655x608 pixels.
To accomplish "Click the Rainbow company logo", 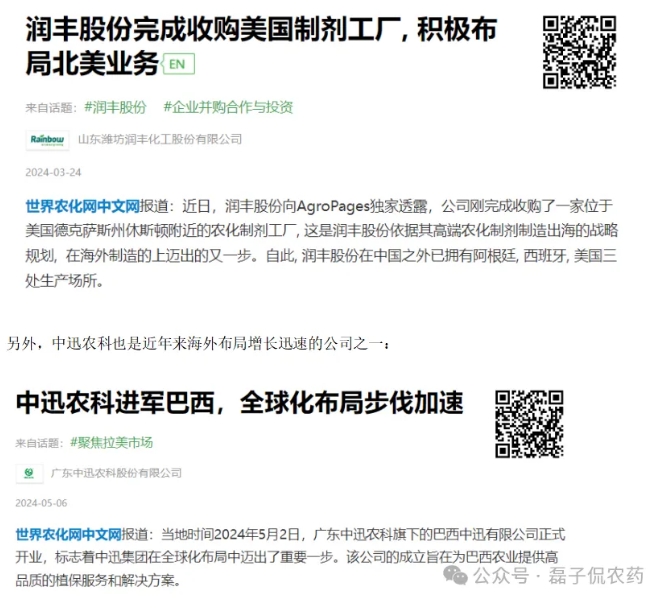I will (x=47, y=140).
